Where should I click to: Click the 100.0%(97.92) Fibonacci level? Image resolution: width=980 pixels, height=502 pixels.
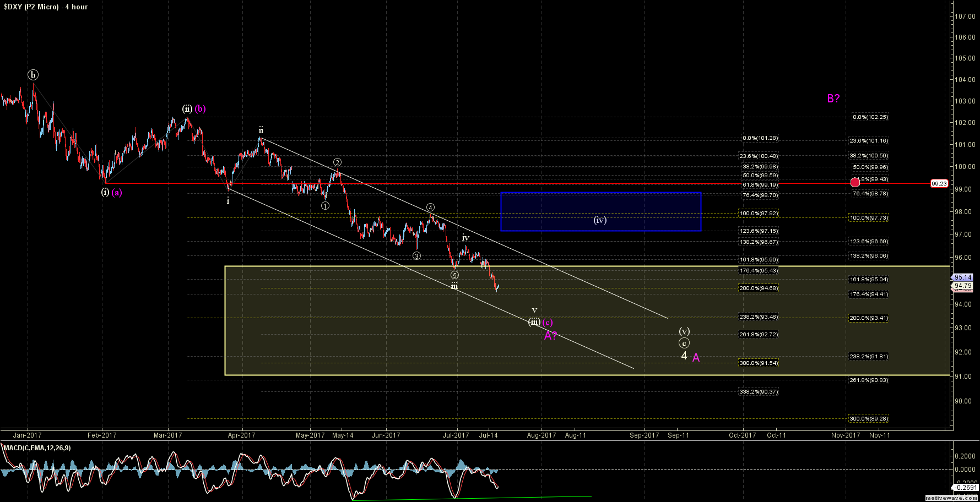pos(759,213)
